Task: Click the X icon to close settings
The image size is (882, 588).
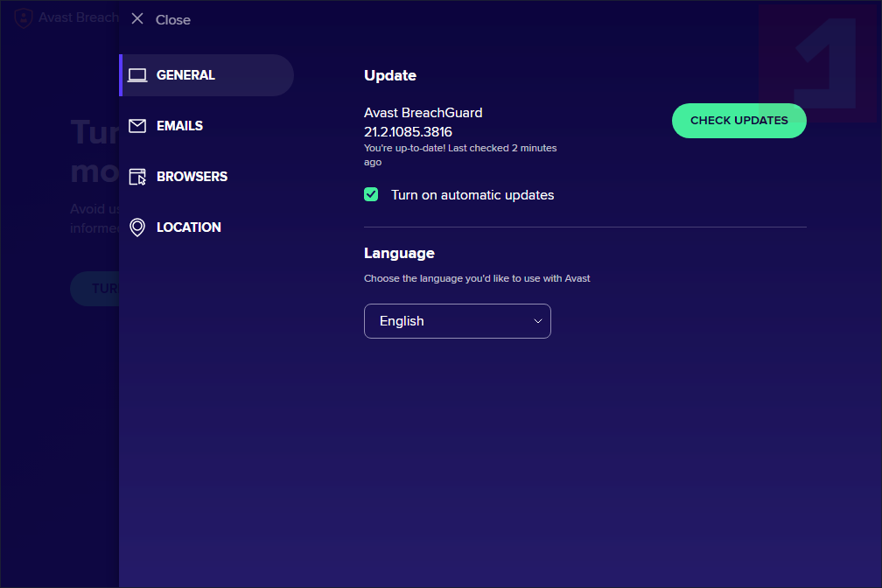Action: pyautogui.click(x=137, y=19)
